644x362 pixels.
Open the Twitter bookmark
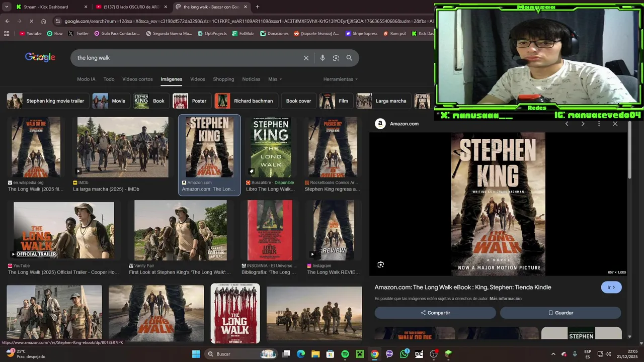click(x=78, y=34)
